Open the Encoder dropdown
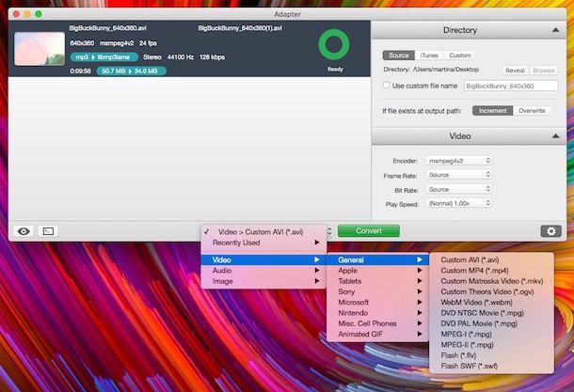Viewport: 574px width, 392px height. [x=459, y=161]
